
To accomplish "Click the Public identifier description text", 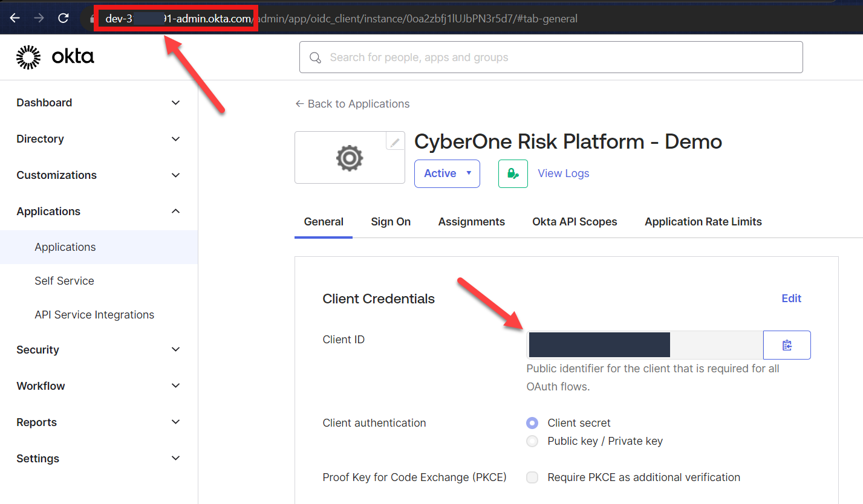I will click(653, 378).
